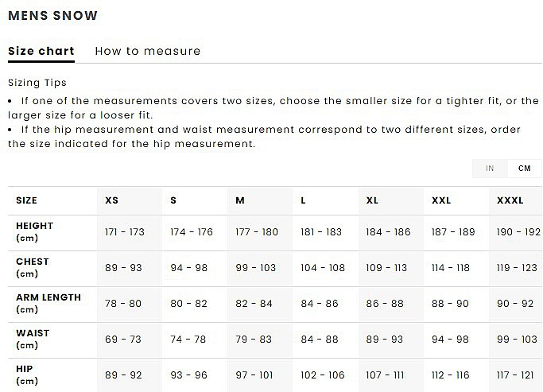Click the MENS SNOW heading

coord(52,16)
